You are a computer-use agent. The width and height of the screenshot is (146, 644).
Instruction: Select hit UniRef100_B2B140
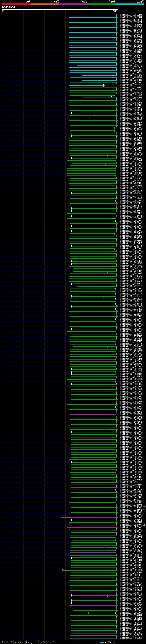pos(131,590)
